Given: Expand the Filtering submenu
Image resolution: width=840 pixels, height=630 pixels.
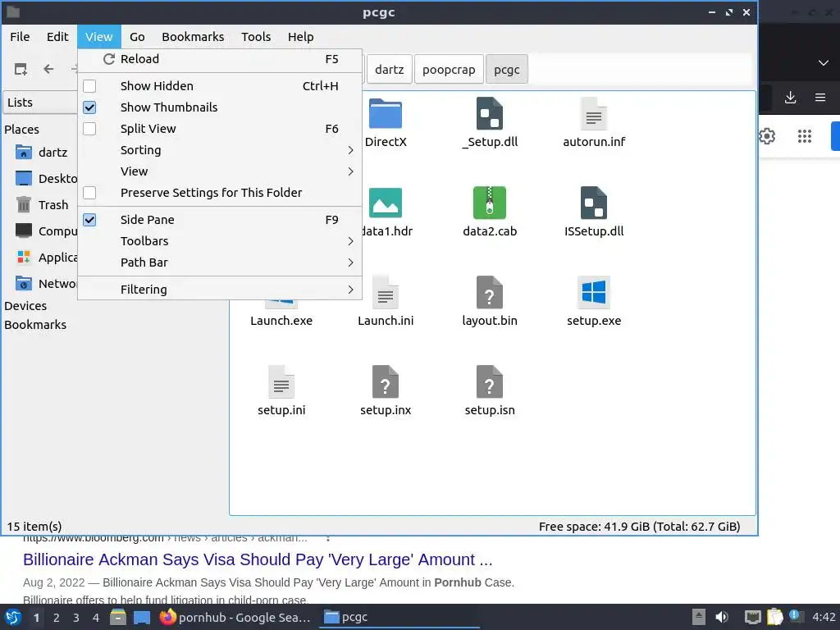Looking at the screenshot, I should point(220,290).
